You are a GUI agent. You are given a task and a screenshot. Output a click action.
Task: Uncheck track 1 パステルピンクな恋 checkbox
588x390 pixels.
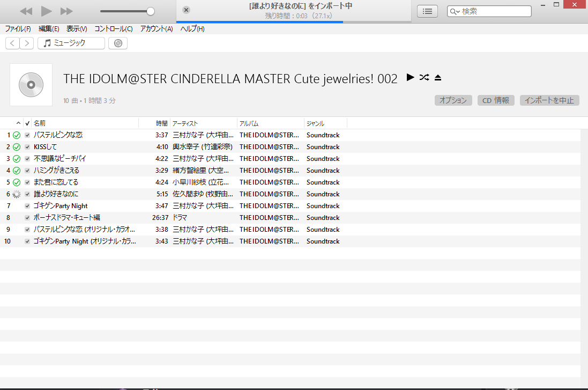[x=27, y=135]
